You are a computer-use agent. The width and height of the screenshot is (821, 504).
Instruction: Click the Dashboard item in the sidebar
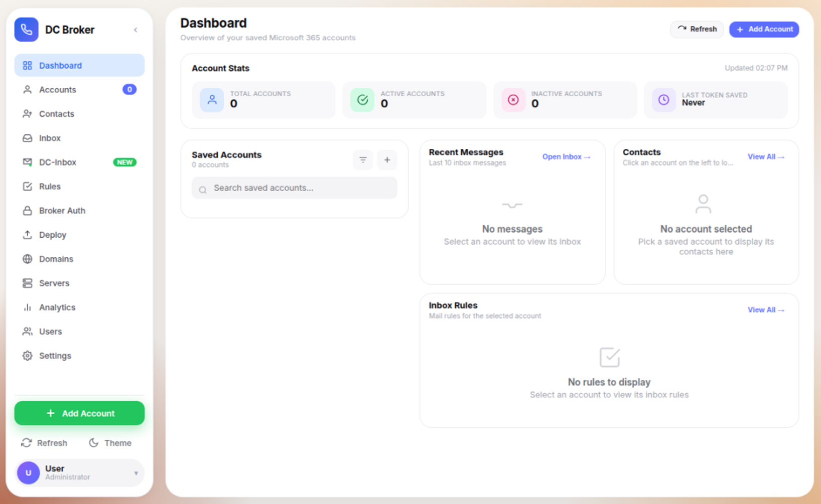tap(79, 66)
